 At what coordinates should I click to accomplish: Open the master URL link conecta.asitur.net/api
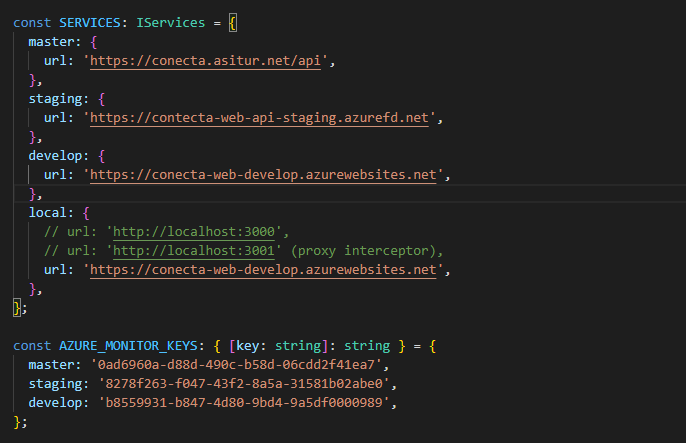[x=205, y=61]
